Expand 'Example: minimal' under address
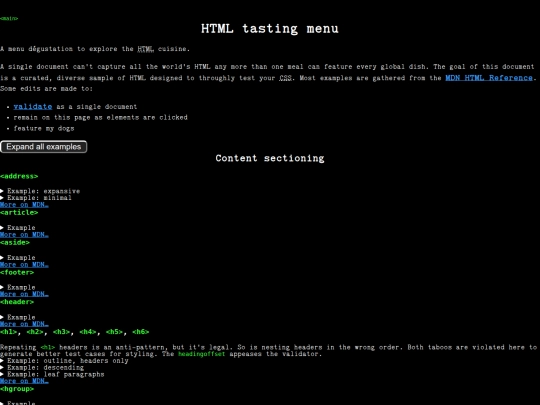The height and width of the screenshot is (405, 540). pyautogui.click(x=36, y=198)
